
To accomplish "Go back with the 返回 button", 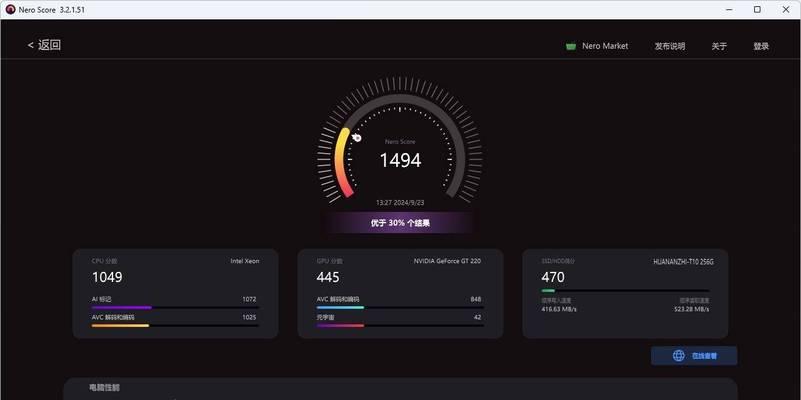I will tap(44, 45).
